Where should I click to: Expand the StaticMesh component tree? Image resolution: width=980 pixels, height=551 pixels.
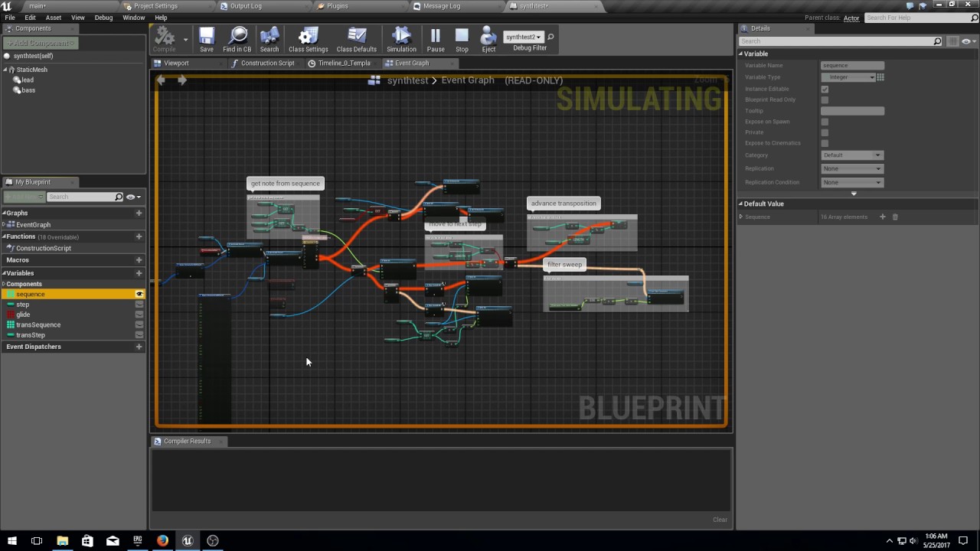coord(5,70)
